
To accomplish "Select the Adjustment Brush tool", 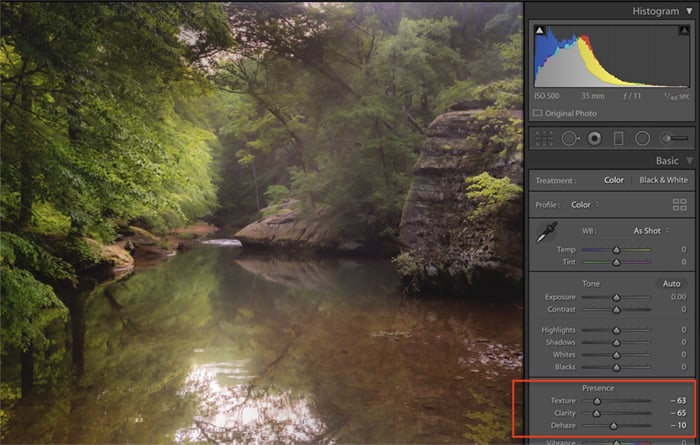I will pyautogui.click(x=675, y=138).
